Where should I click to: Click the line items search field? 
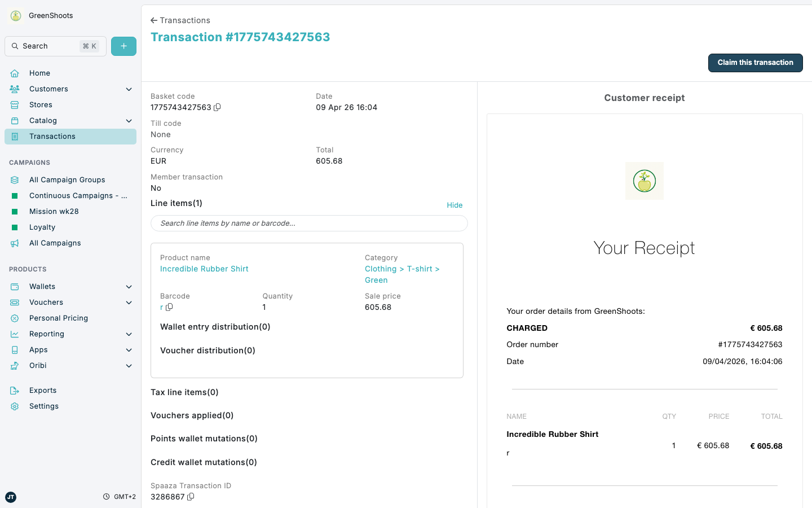coord(309,224)
